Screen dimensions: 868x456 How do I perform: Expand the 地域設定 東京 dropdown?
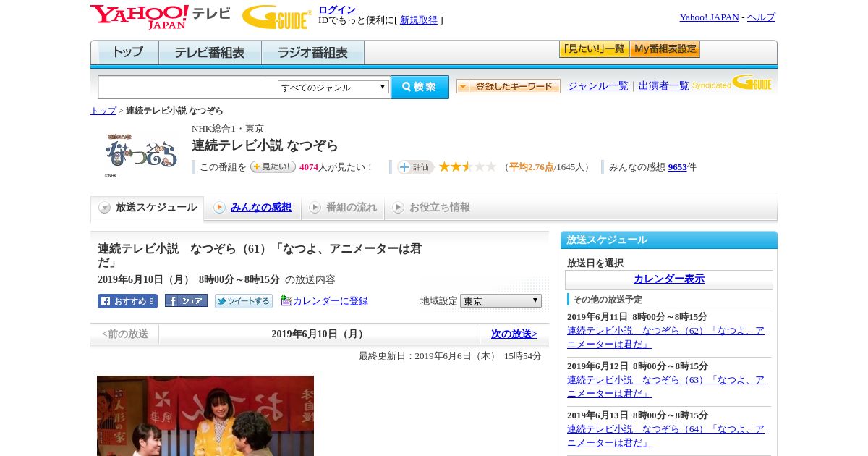point(501,301)
